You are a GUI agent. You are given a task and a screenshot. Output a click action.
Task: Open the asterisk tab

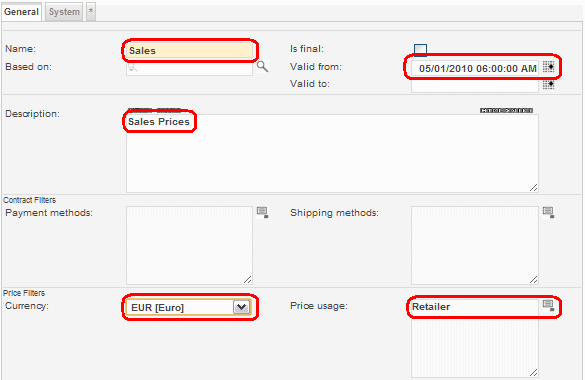[x=91, y=12]
